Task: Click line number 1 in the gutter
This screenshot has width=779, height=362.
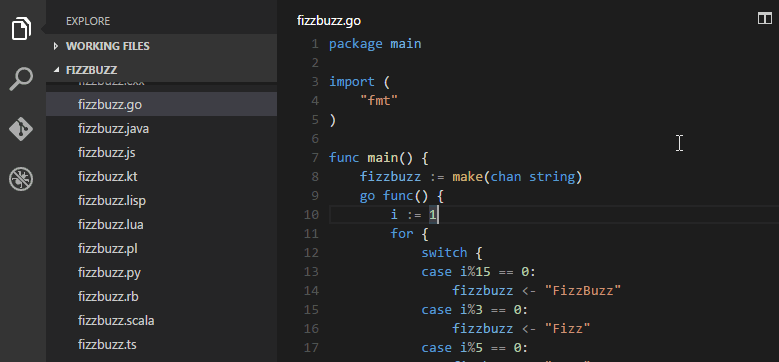Action: [315, 44]
